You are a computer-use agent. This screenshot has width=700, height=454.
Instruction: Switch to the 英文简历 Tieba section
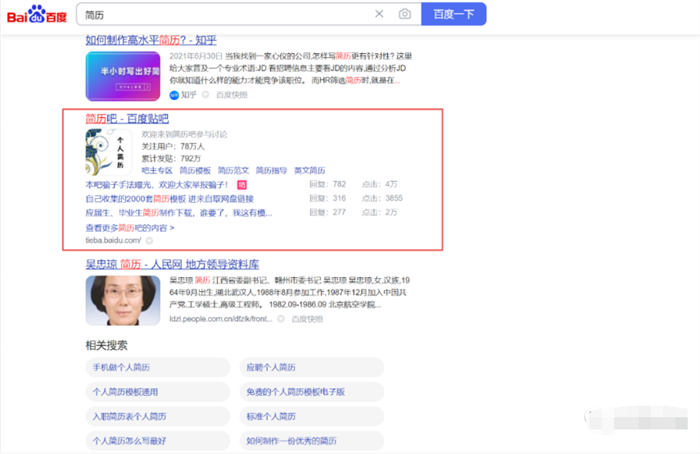pyautogui.click(x=310, y=171)
